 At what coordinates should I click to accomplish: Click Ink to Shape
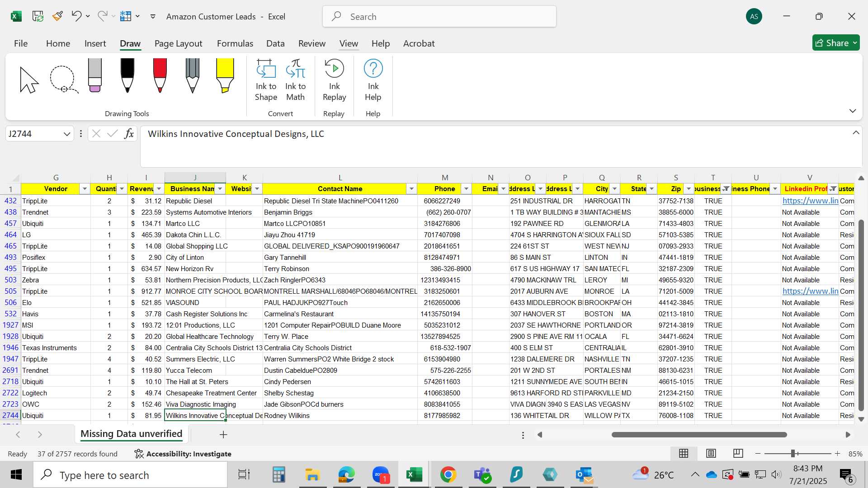coord(266,80)
